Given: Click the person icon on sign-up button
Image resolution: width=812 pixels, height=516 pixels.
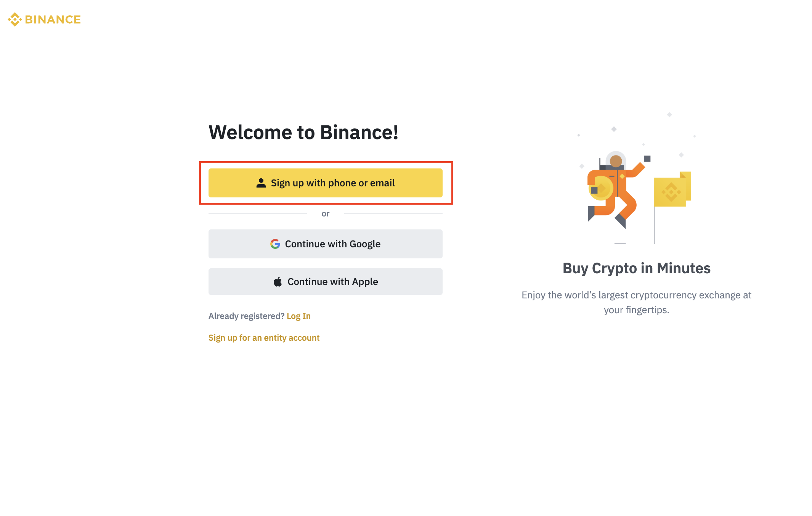Looking at the screenshot, I should coord(261,183).
